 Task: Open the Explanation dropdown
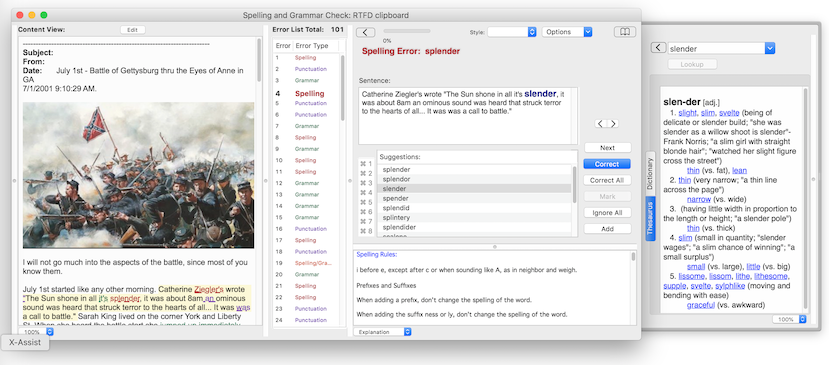pyautogui.click(x=382, y=332)
